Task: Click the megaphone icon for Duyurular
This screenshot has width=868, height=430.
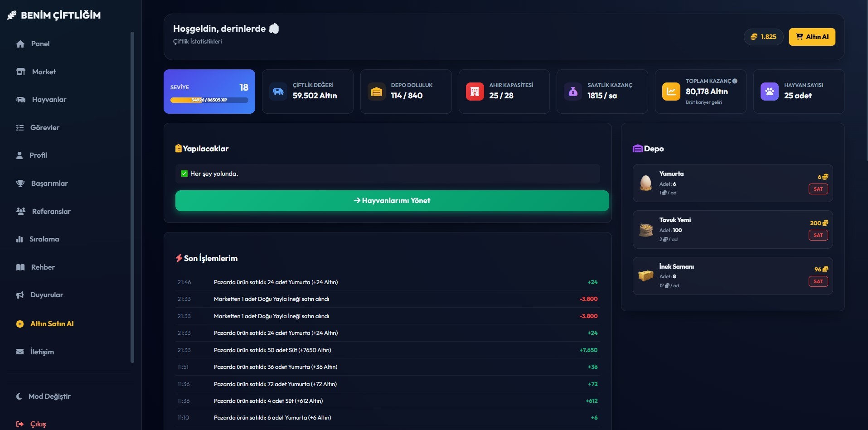Action: pyautogui.click(x=20, y=295)
